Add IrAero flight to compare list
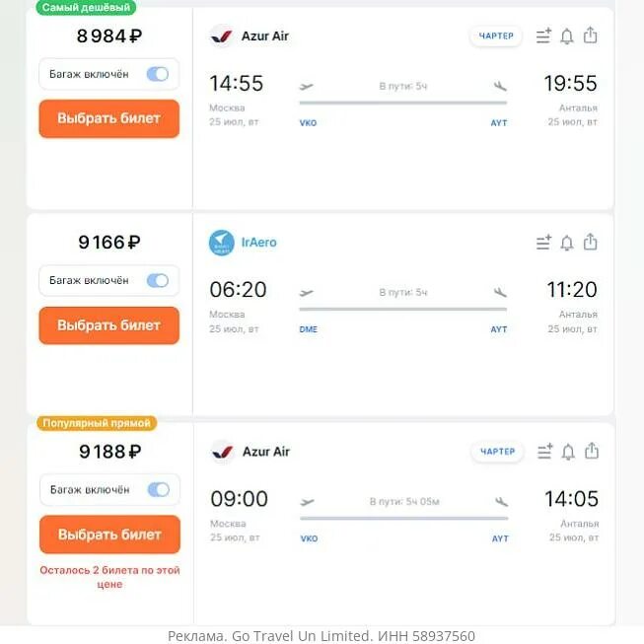 click(543, 243)
